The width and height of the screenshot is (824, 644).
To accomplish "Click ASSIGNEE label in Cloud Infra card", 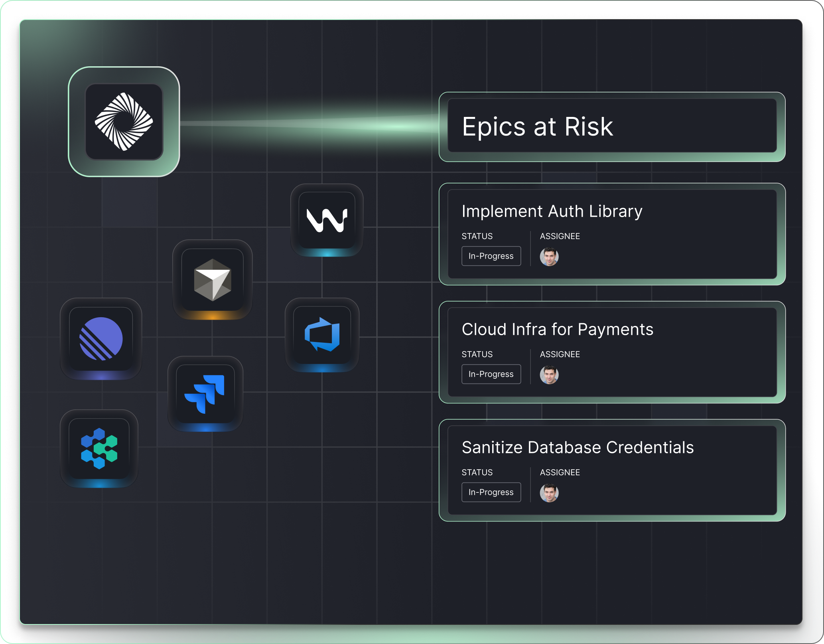I will (x=560, y=354).
